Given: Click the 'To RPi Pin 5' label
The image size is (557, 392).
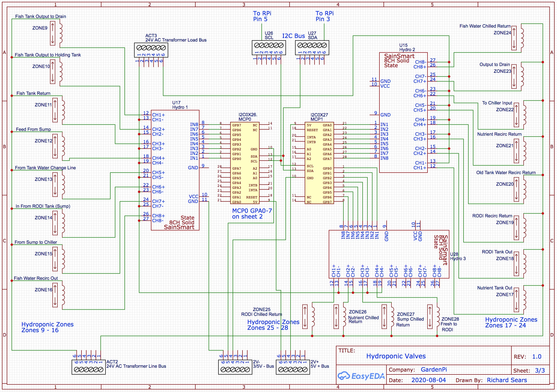Looking at the screenshot, I should click(x=262, y=16).
